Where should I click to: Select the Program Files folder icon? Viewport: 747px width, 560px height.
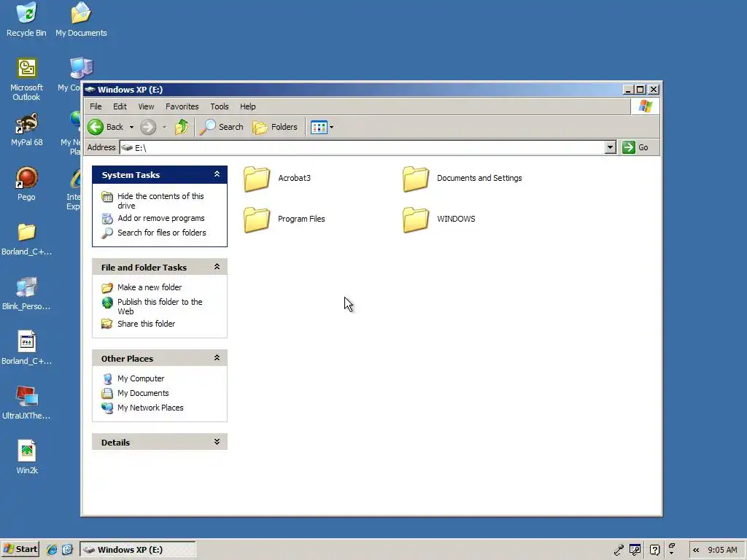[x=257, y=219]
